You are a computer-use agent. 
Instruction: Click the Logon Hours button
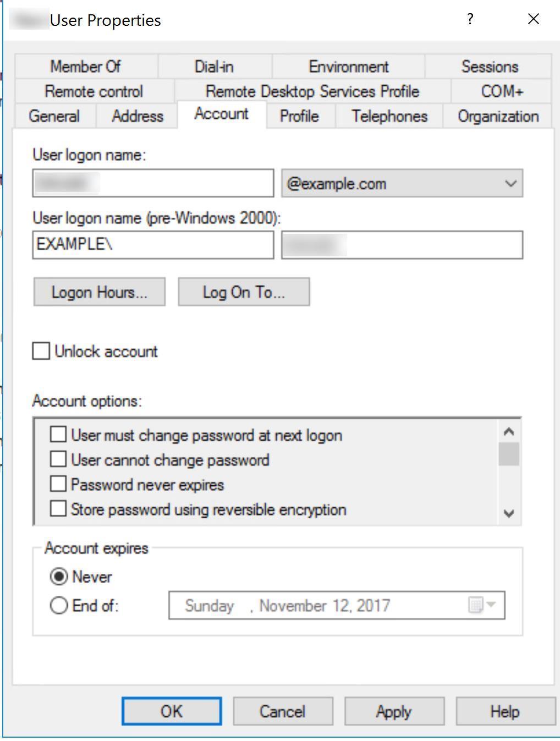pyautogui.click(x=100, y=292)
